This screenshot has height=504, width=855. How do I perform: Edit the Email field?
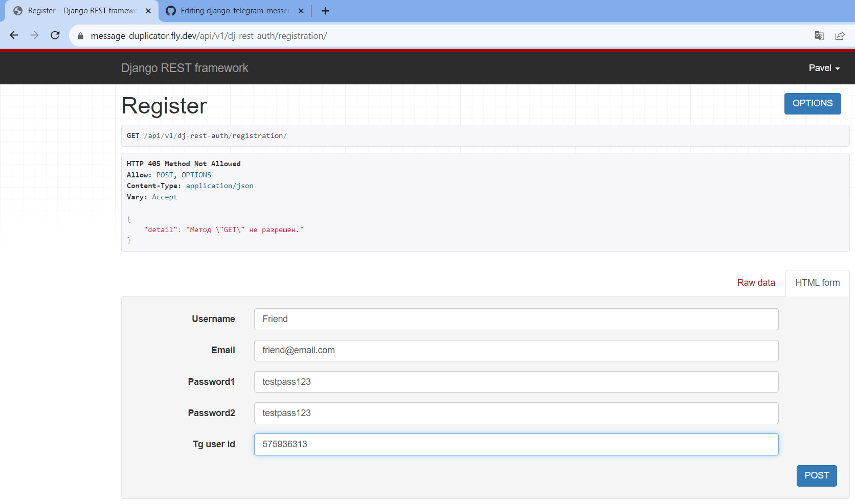[516, 350]
